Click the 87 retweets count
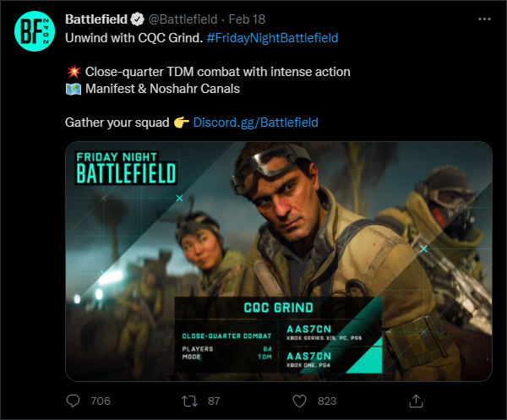 pyautogui.click(x=214, y=401)
